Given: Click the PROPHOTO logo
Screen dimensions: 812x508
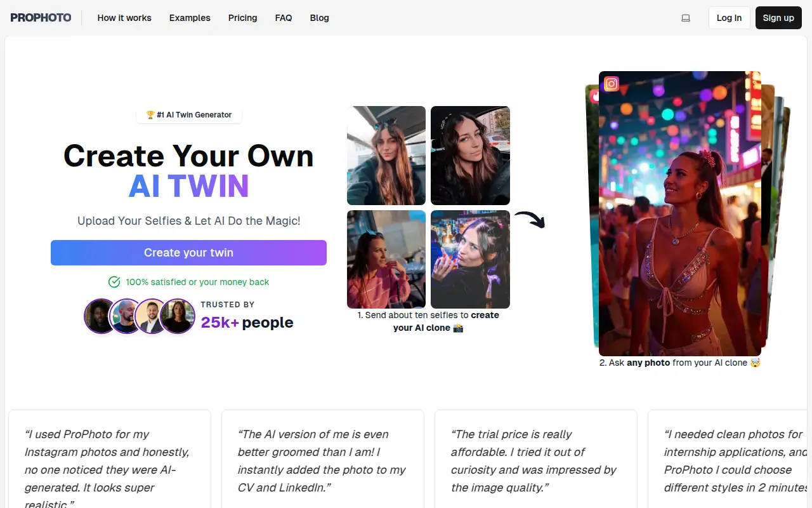Looking at the screenshot, I should pos(41,18).
